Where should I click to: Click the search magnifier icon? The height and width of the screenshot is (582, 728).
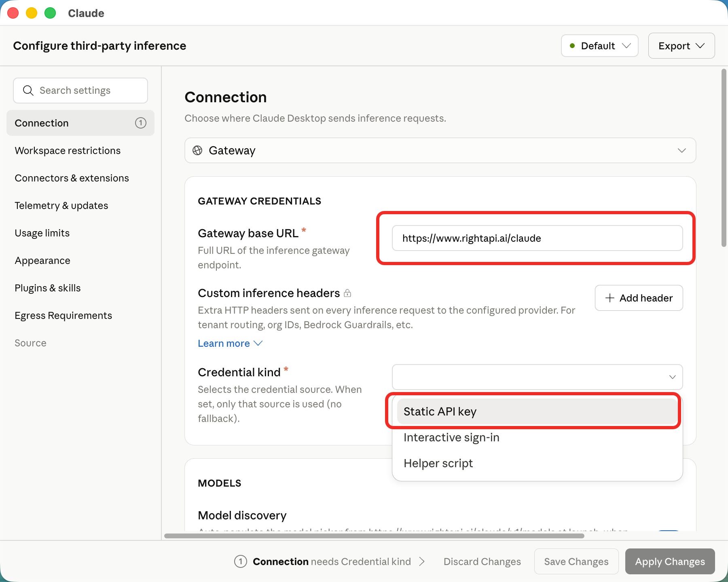(28, 91)
